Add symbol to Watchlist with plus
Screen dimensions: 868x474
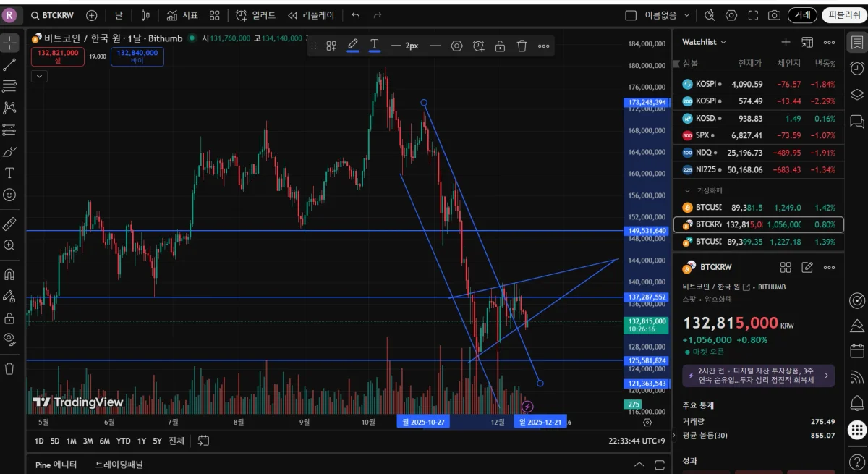tap(786, 42)
